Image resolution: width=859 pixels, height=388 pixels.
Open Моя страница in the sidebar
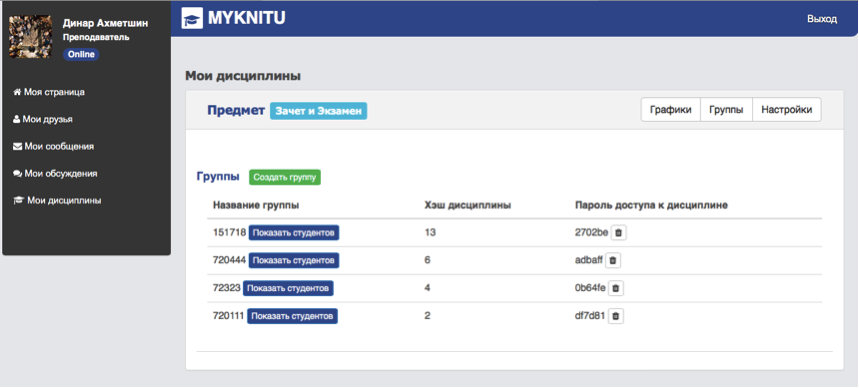(49, 92)
